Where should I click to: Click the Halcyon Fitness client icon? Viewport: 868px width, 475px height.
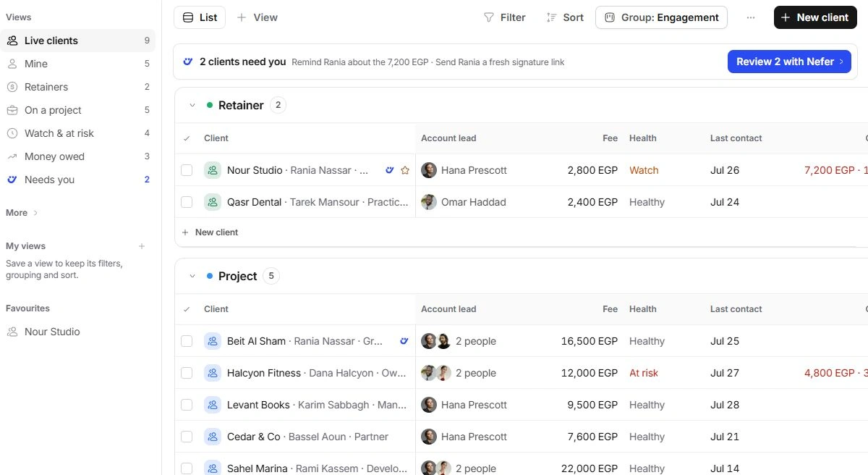point(213,373)
